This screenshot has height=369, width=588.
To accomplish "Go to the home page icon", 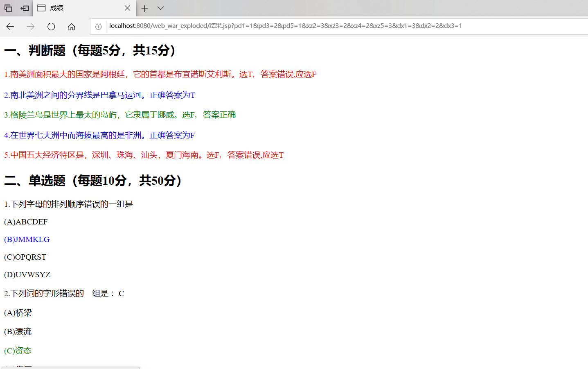I will (x=72, y=27).
